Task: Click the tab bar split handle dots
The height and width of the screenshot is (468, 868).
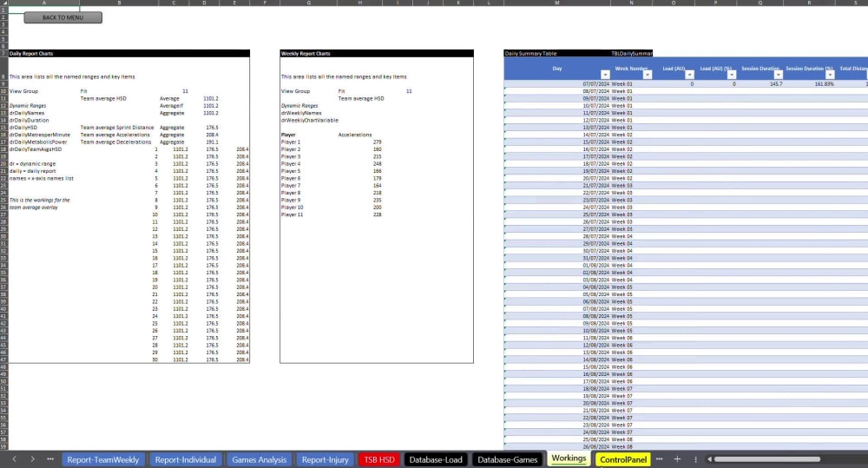Action: coord(696,459)
